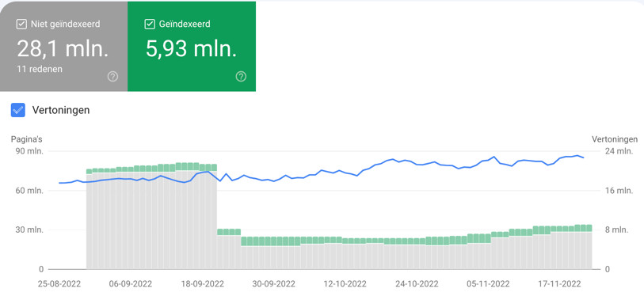This screenshot has height=296, width=644.
Task: Click the Pagina's axis title
Action: [x=27, y=139]
